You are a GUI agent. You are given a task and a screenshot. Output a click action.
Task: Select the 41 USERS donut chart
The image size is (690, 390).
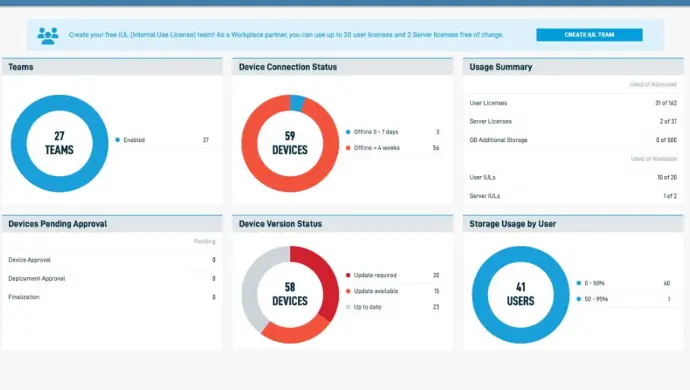click(521, 294)
